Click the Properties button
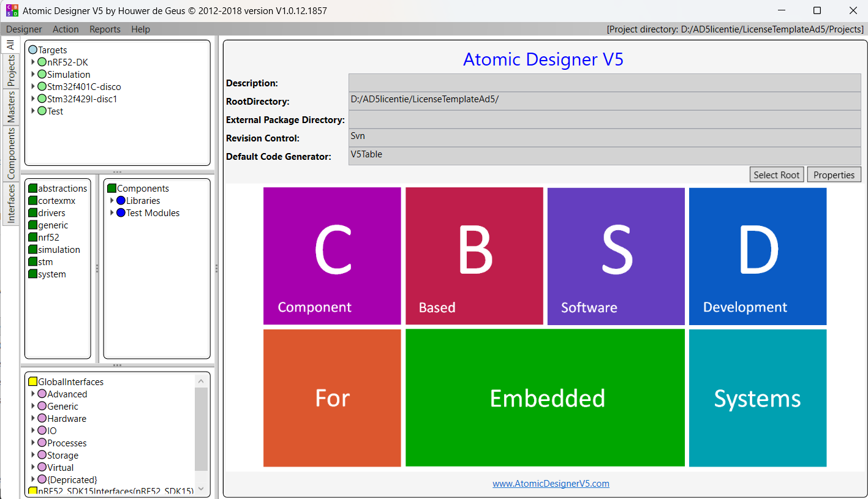The width and height of the screenshot is (868, 499). (834, 175)
